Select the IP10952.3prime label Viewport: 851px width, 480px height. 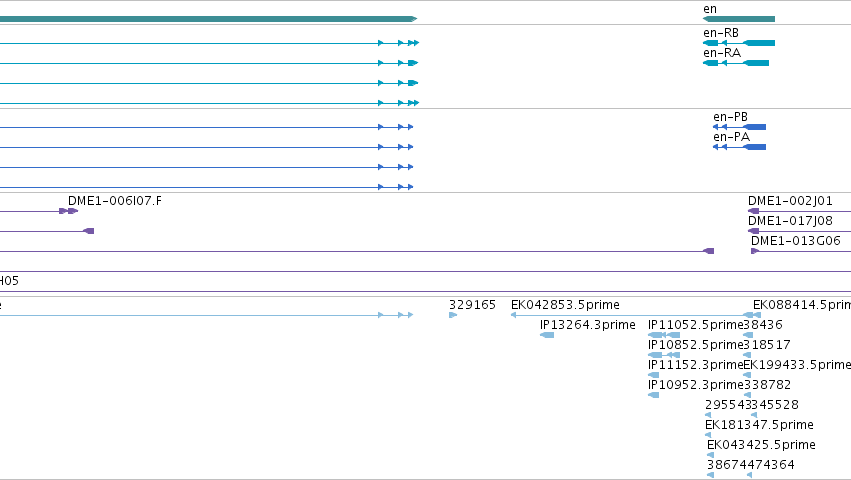(695, 386)
